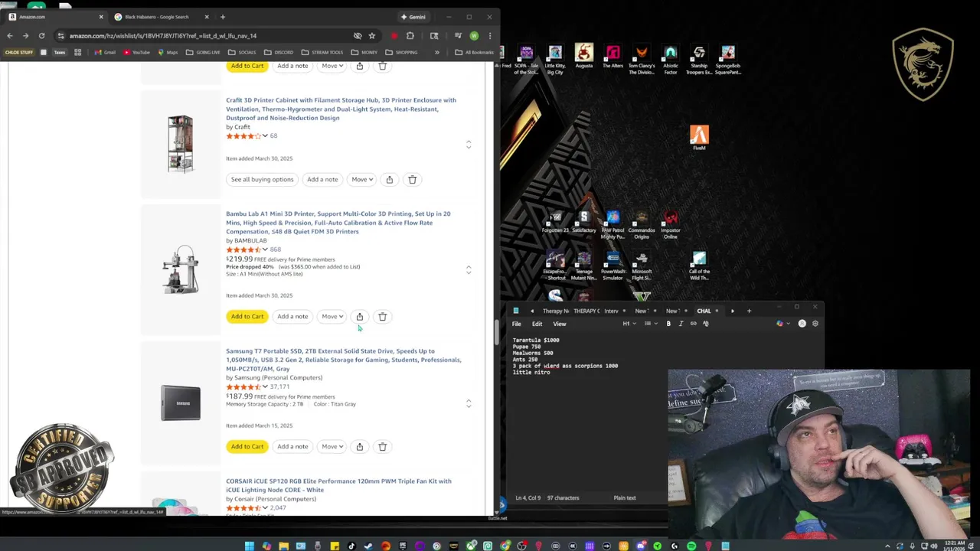Open Augusta desktop shortcut
Image resolution: width=980 pixels, height=551 pixels.
[x=584, y=57]
